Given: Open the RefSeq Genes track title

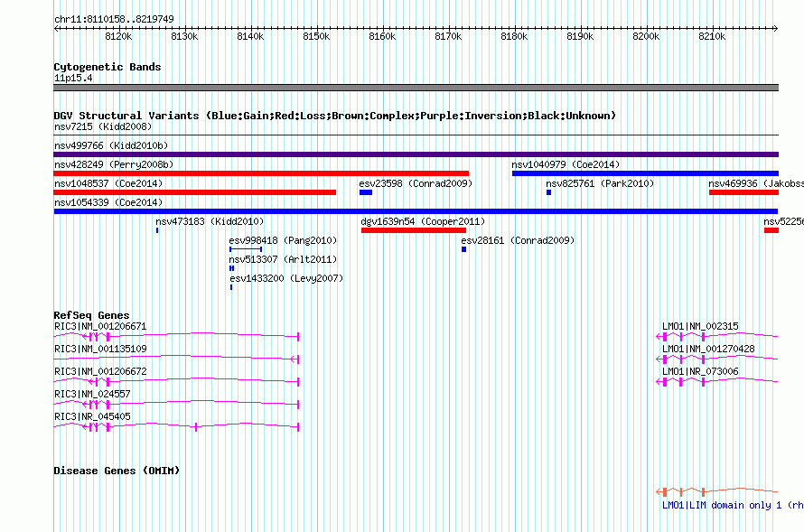Looking at the screenshot, I should point(92,315).
